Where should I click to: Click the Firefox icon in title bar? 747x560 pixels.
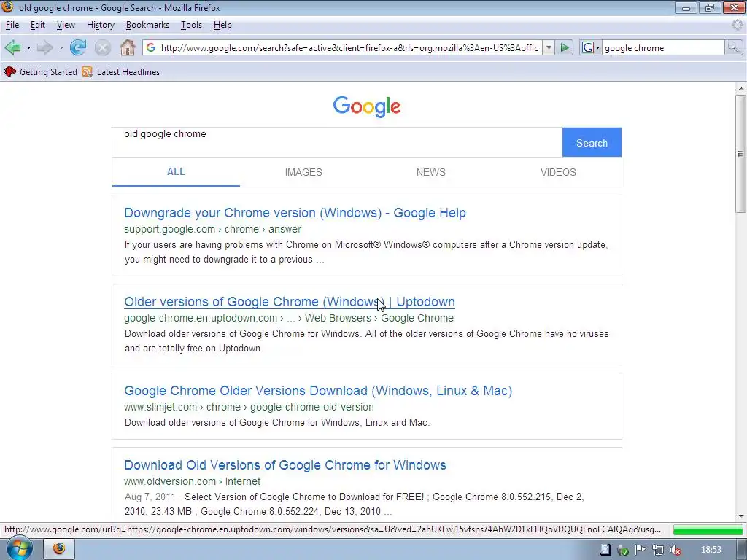click(8, 7)
